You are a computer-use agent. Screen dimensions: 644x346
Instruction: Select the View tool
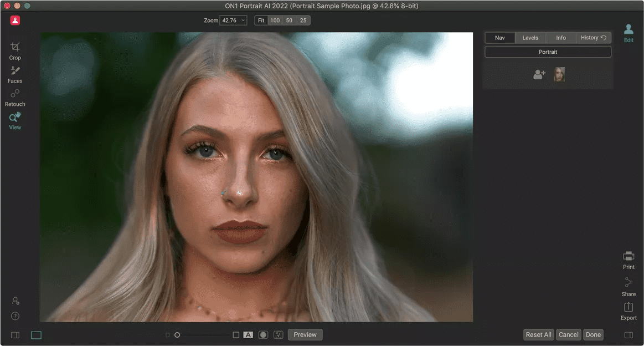click(x=15, y=120)
